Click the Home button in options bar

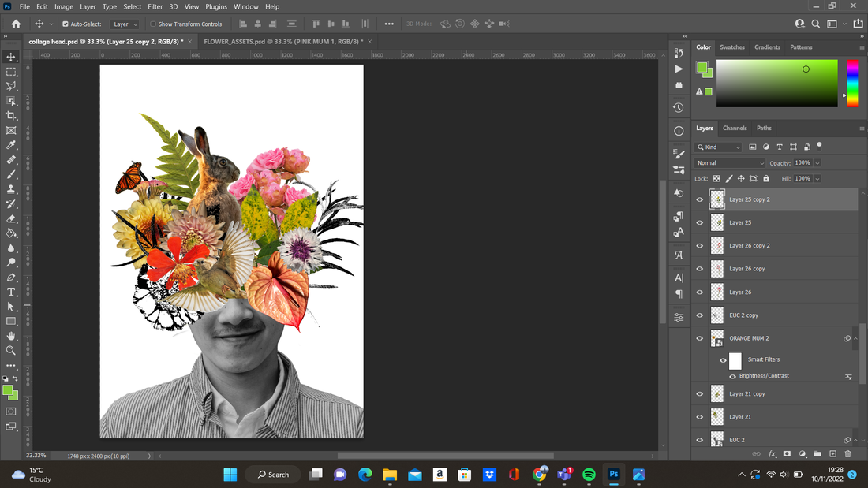16,24
